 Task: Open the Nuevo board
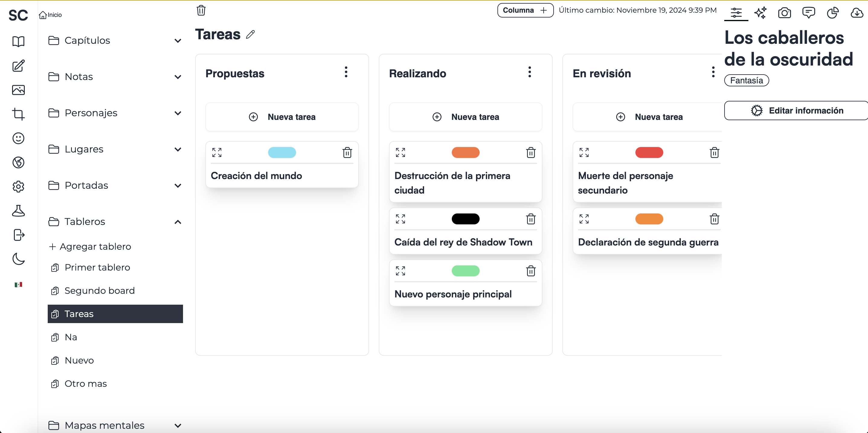coord(115,361)
